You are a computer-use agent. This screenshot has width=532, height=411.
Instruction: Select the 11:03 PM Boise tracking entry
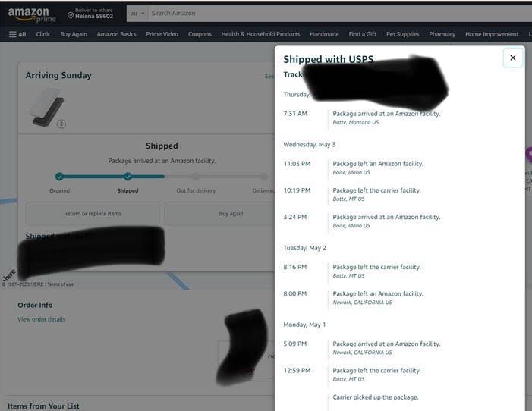click(x=354, y=168)
